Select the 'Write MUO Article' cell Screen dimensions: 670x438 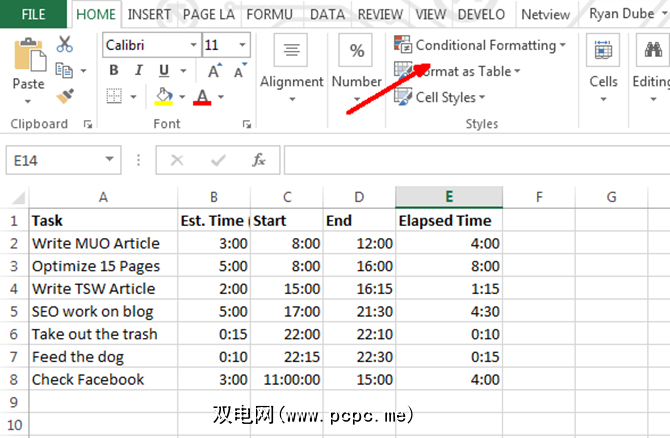click(x=103, y=243)
